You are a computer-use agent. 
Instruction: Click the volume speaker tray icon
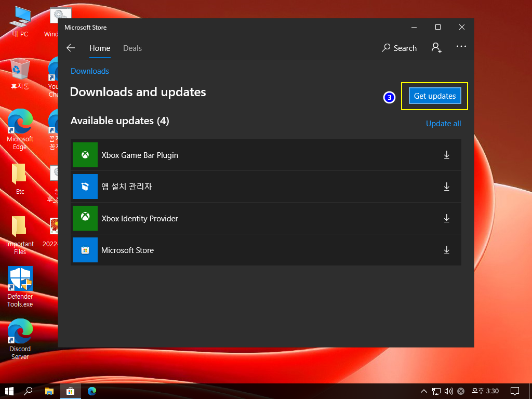[448, 391]
